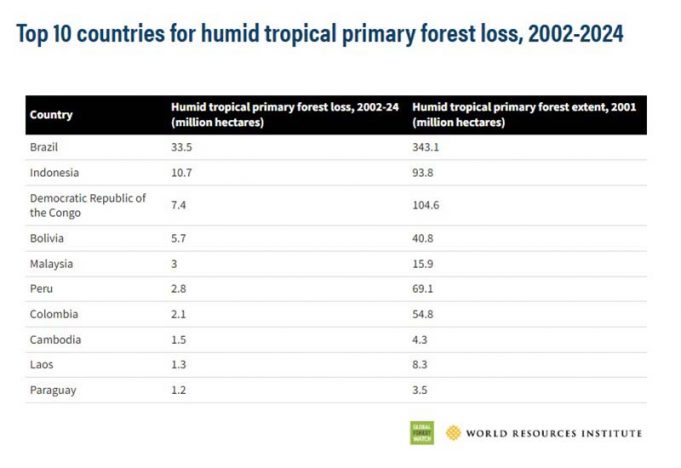Select the Indonesia country cell
The height and width of the screenshot is (468, 681).
(52, 172)
